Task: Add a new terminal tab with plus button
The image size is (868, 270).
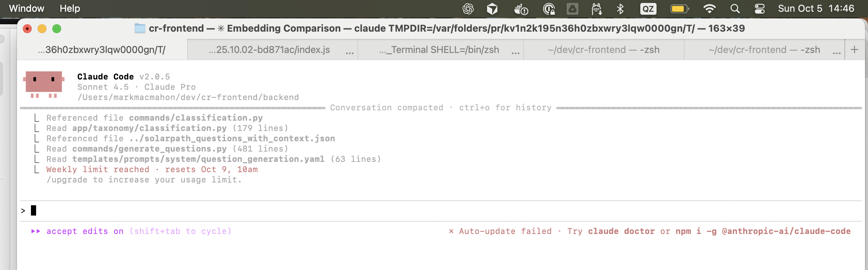Action: [854, 50]
